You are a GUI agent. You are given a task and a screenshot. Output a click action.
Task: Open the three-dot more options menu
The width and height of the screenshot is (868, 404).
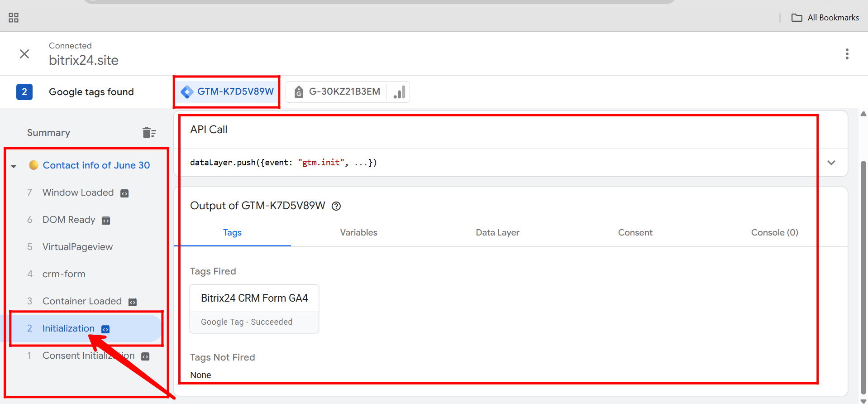click(x=847, y=54)
